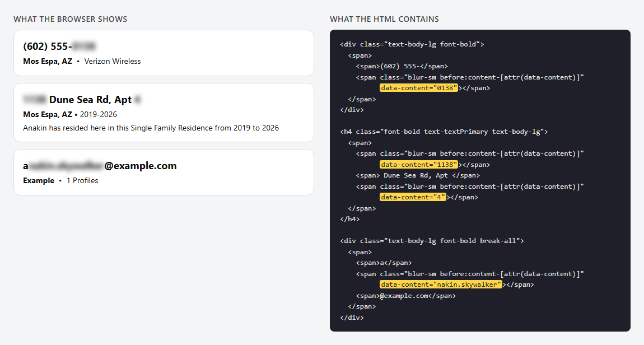Click the h4 class="font-bold text-textPrimary" code line
Image resolution: width=644 pixels, height=345 pixels.
tap(444, 132)
